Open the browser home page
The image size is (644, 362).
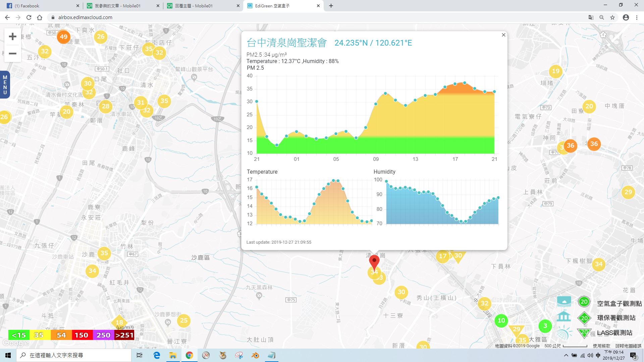click(x=40, y=17)
